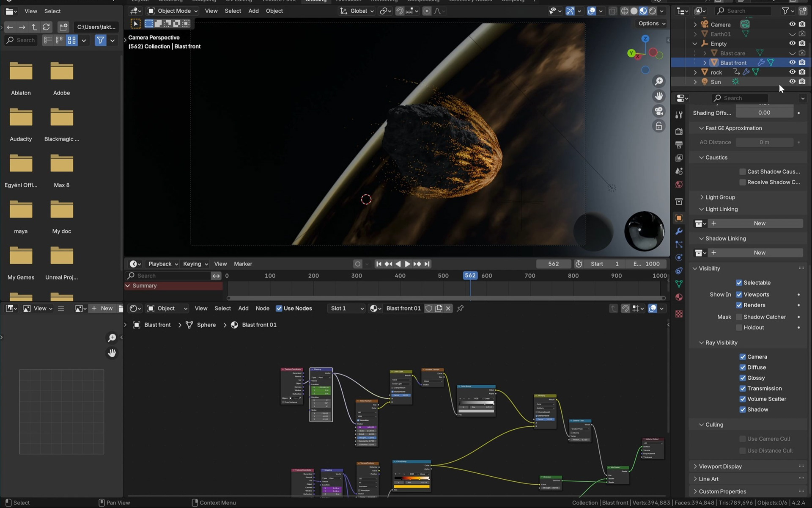
Task: Open the timeline Playback menu
Action: pos(163,264)
